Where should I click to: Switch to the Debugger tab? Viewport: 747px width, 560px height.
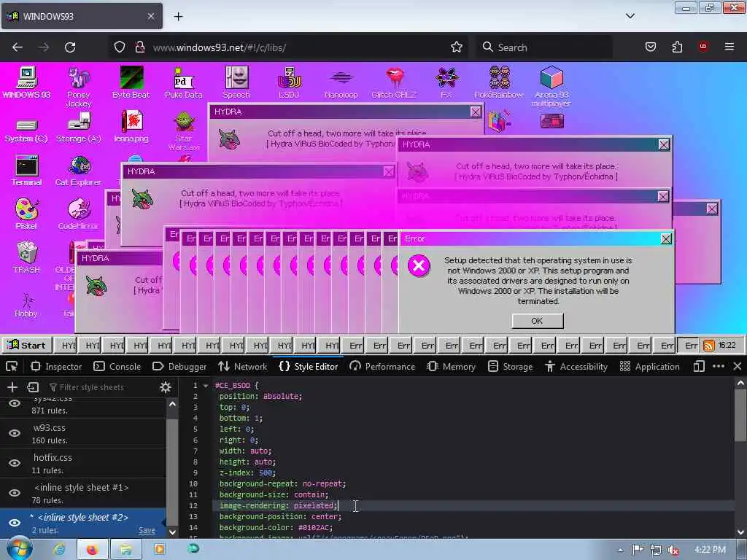click(x=179, y=366)
